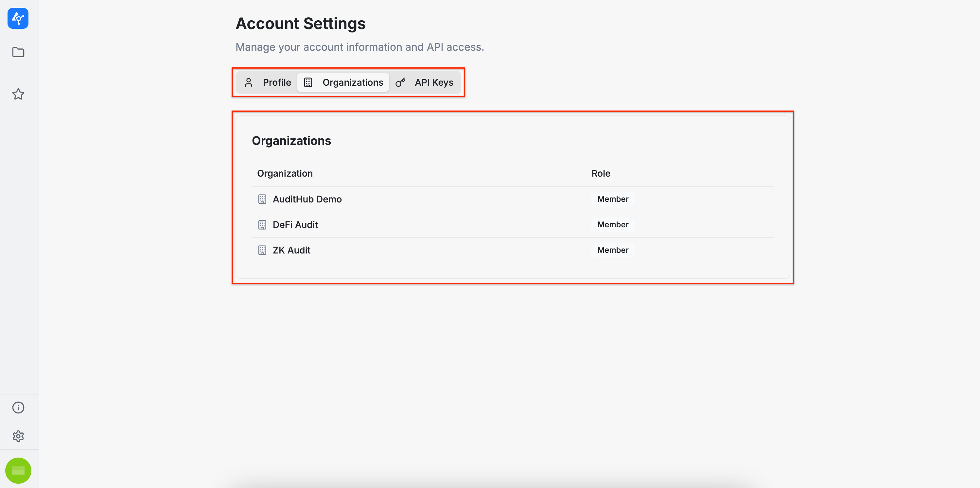Click the building icon beside AuditHub Demo
Image resolution: width=980 pixels, height=488 pixels.
(x=262, y=199)
